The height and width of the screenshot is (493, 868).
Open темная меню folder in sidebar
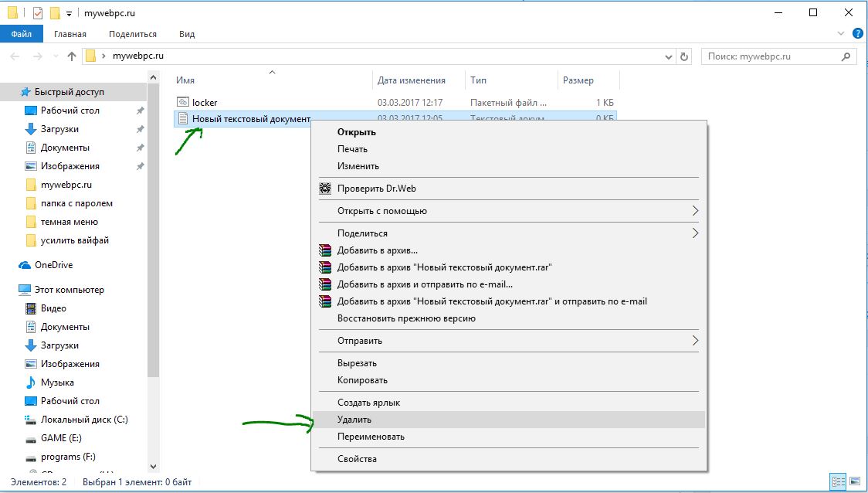pyautogui.click(x=70, y=222)
